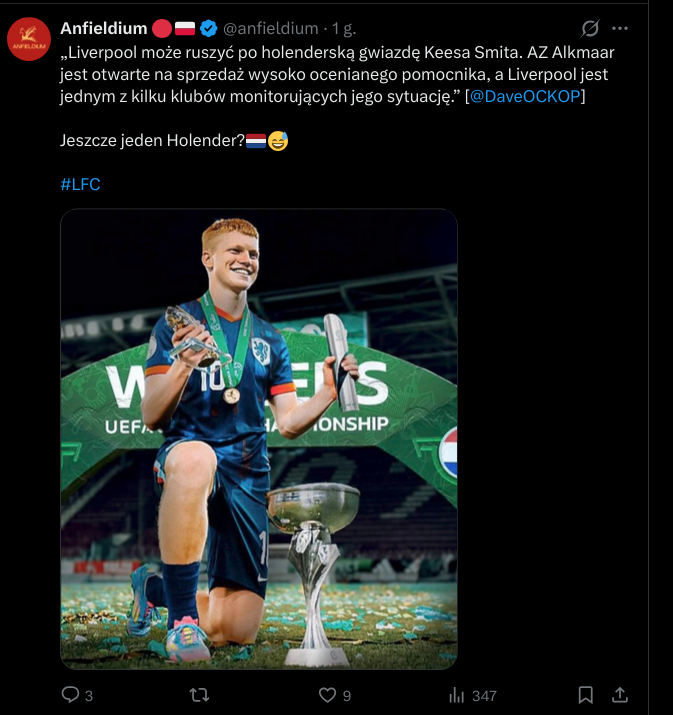Open the tweet timestamp "1 g."
The height and width of the screenshot is (715, 673).
(343, 28)
